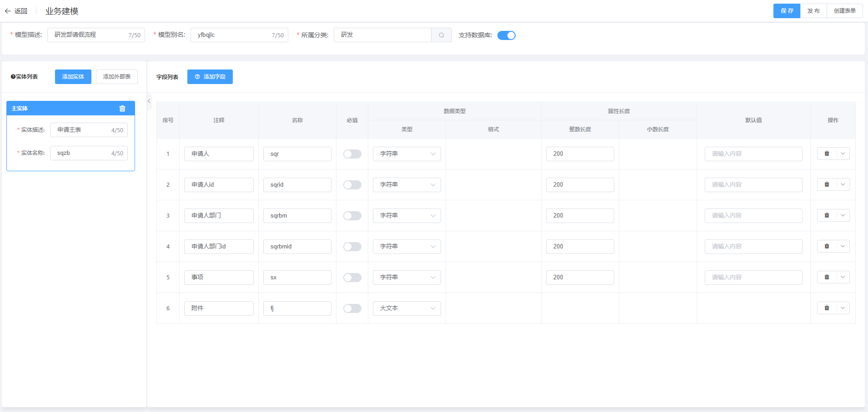Click the back arrow icon
The width and height of the screenshot is (868, 412).
click(x=8, y=11)
